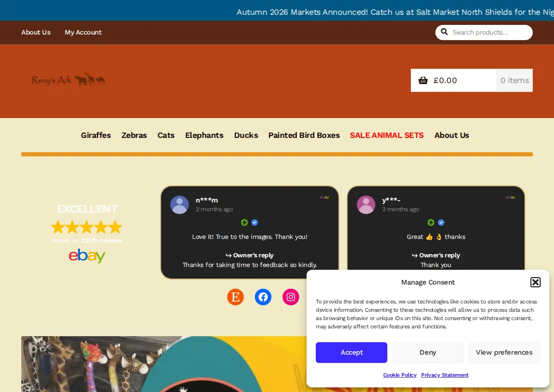Click "Love it! True to the images" review text

coord(250,237)
